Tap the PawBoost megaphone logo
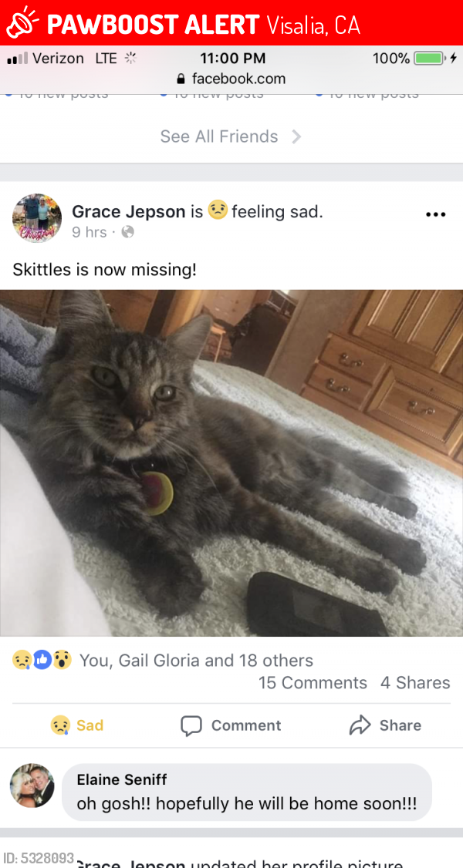This screenshot has width=463, height=868. pyautogui.click(x=22, y=22)
